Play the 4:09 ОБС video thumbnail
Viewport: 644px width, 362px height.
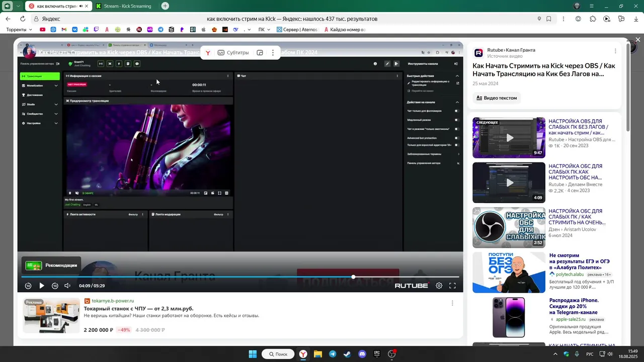tap(509, 183)
